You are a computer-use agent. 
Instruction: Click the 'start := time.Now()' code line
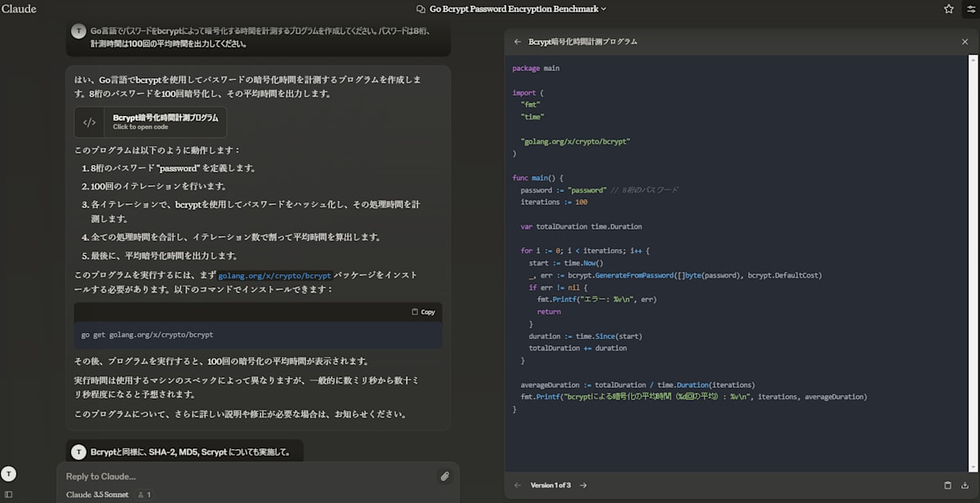point(565,263)
